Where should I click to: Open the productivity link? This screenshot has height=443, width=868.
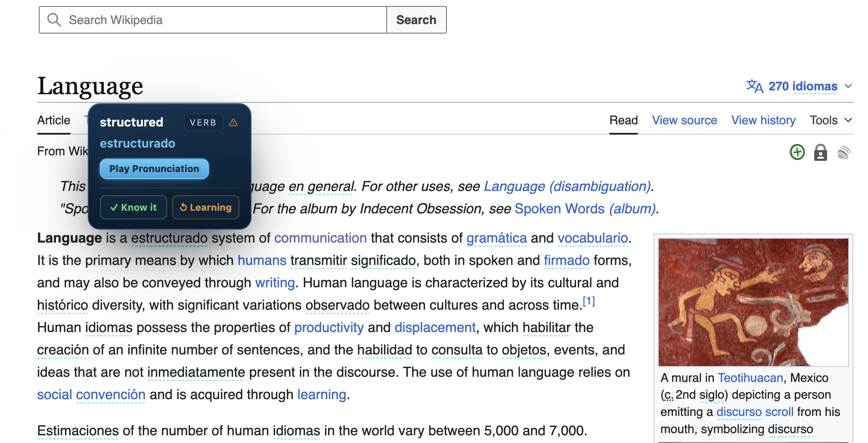[329, 327]
